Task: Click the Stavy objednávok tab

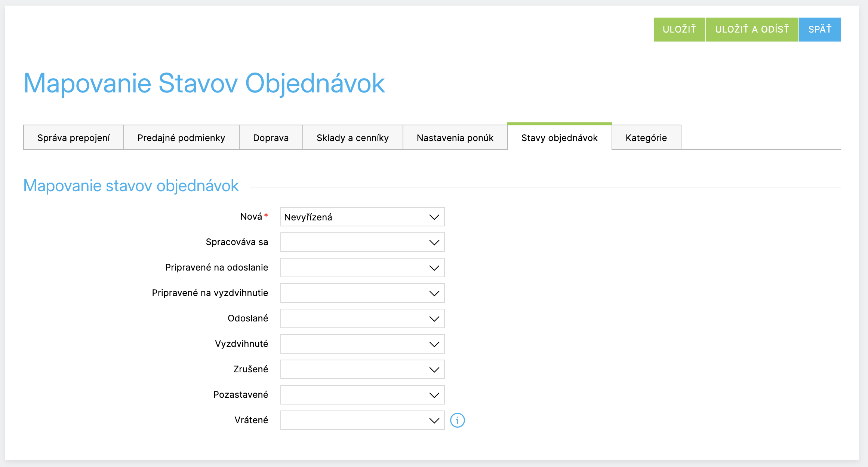Action: [559, 138]
